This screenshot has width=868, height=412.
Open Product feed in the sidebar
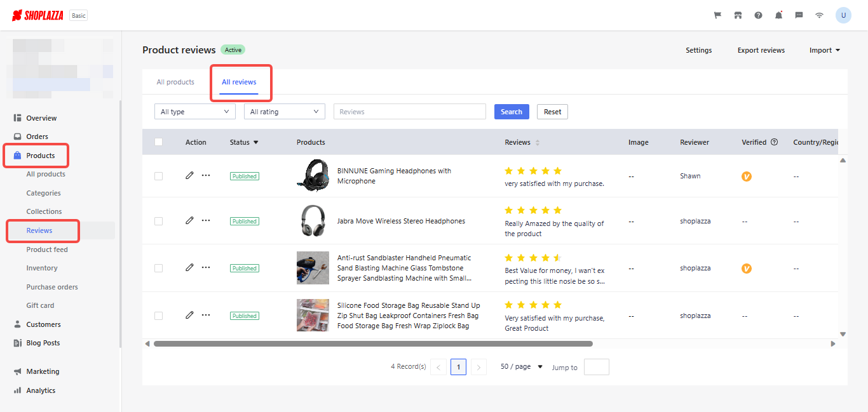coord(47,249)
